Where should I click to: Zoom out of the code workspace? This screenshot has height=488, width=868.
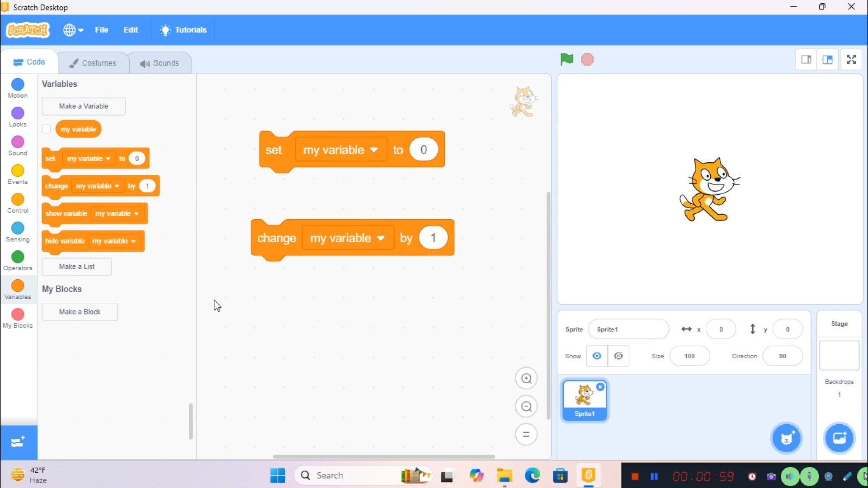526,407
